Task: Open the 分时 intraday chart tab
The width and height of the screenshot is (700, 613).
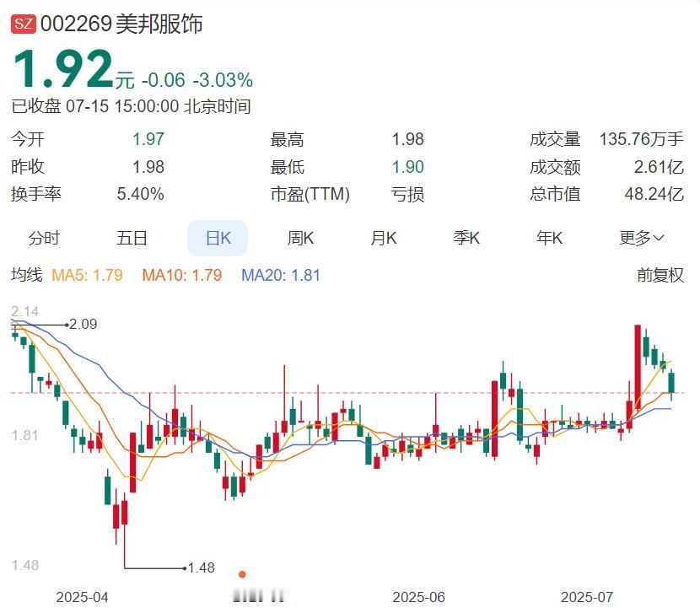Action: (x=44, y=238)
